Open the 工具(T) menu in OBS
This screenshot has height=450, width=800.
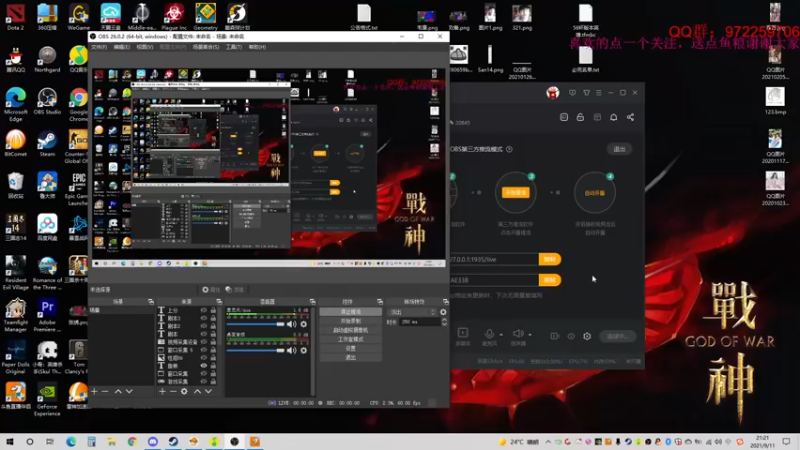[x=234, y=47]
